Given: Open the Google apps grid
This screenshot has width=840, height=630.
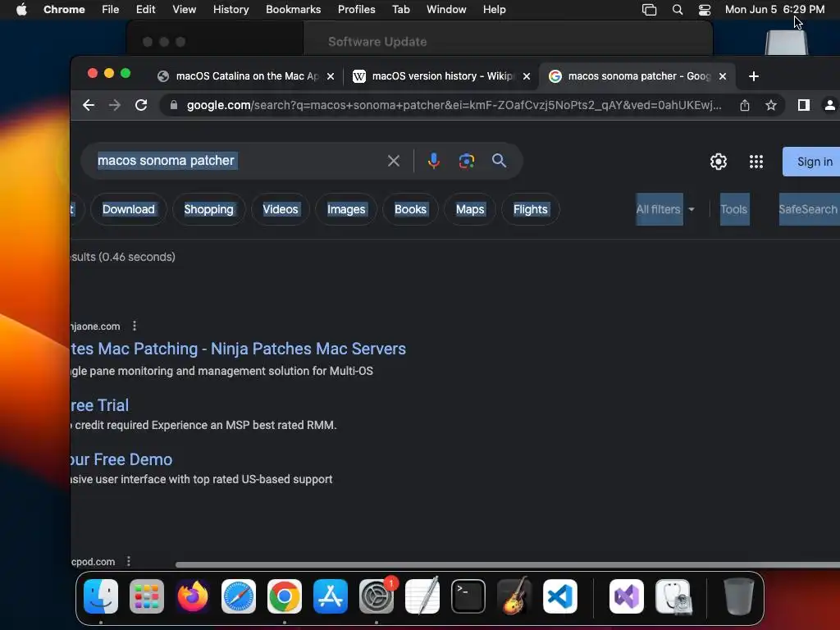Looking at the screenshot, I should (756, 162).
